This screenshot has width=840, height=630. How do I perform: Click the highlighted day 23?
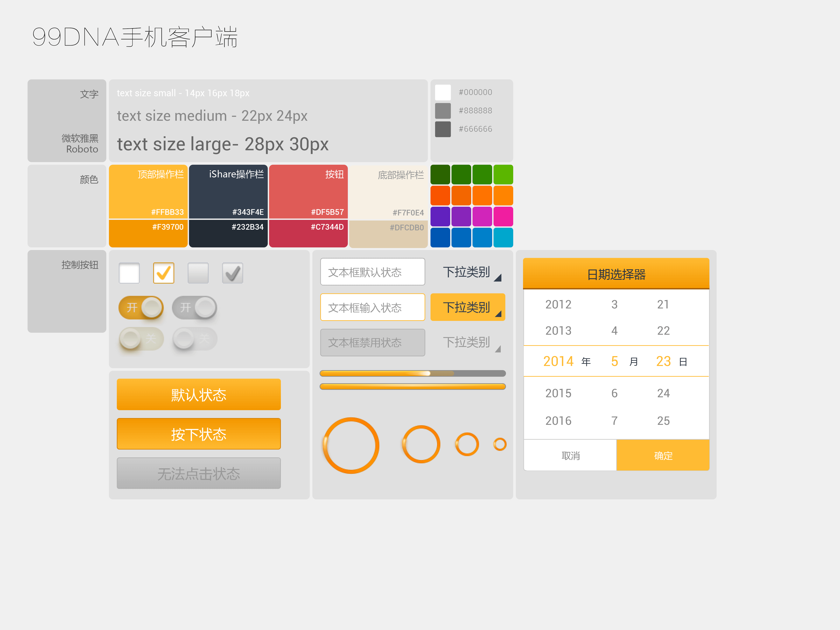663,361
